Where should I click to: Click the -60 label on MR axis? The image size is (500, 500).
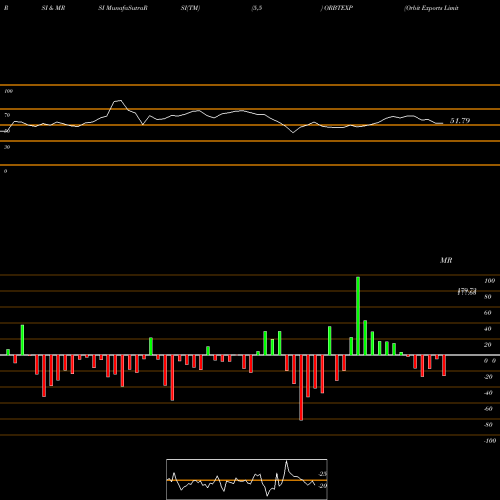click(x=488, y=409)
